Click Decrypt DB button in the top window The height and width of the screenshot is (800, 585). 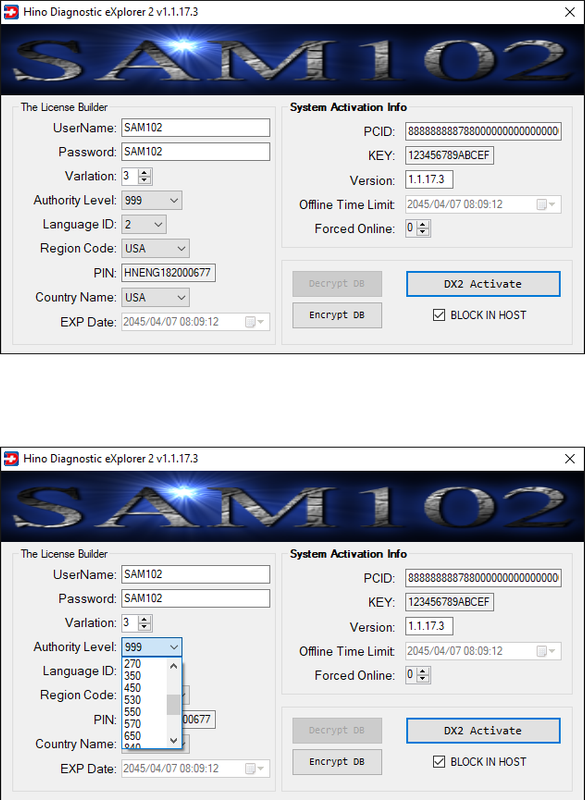point(337,284)
